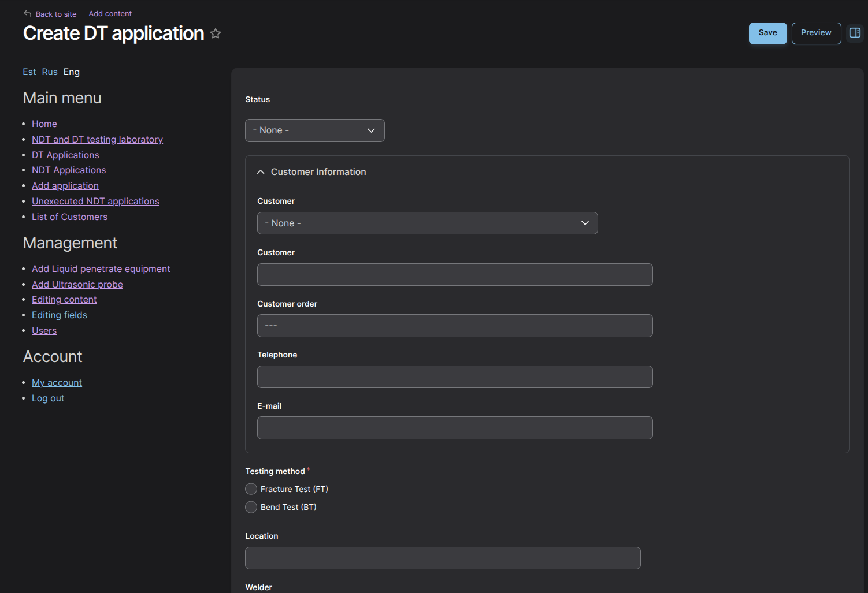Select the Fracture Test (FT) radio option

(251, 489)
